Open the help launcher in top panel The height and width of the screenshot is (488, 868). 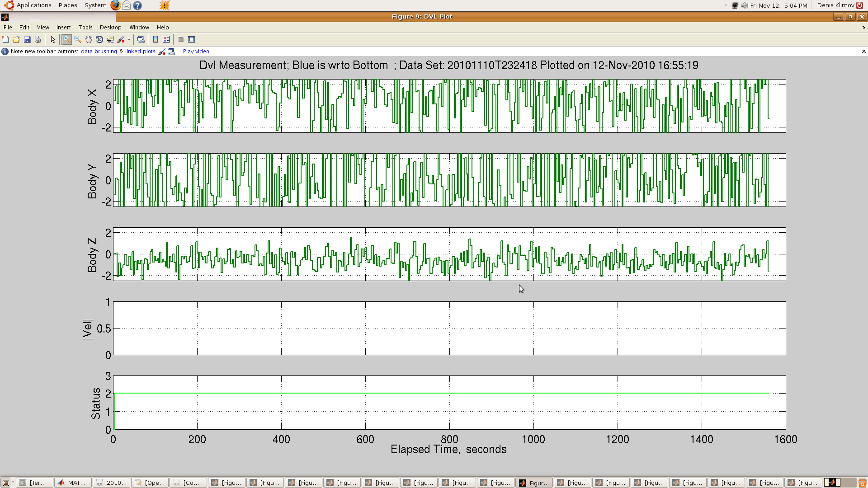(137, 5)
